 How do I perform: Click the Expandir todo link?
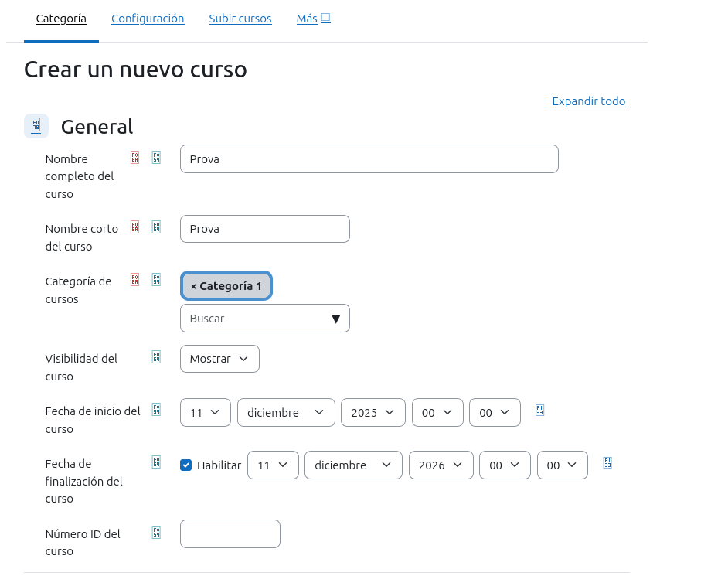pos(588,101)
